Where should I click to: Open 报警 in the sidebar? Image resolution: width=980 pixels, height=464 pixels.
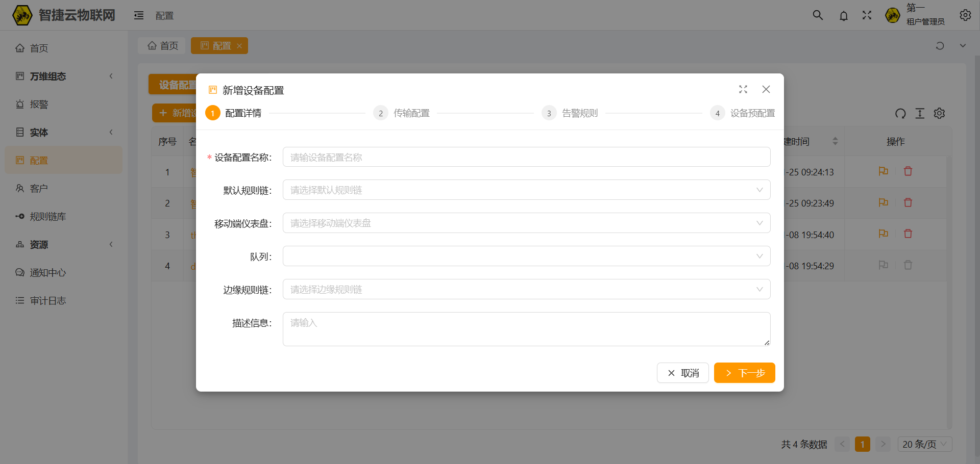(64, 104)
